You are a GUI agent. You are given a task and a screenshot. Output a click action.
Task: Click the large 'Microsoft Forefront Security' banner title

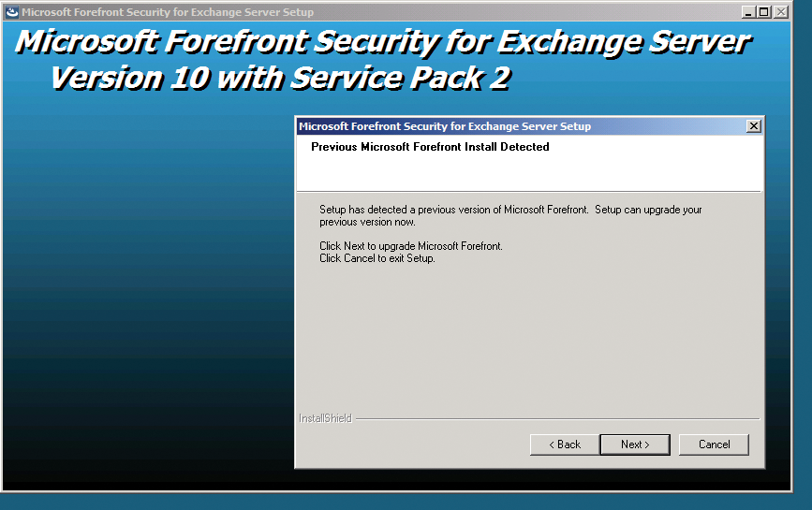[382, 42]
